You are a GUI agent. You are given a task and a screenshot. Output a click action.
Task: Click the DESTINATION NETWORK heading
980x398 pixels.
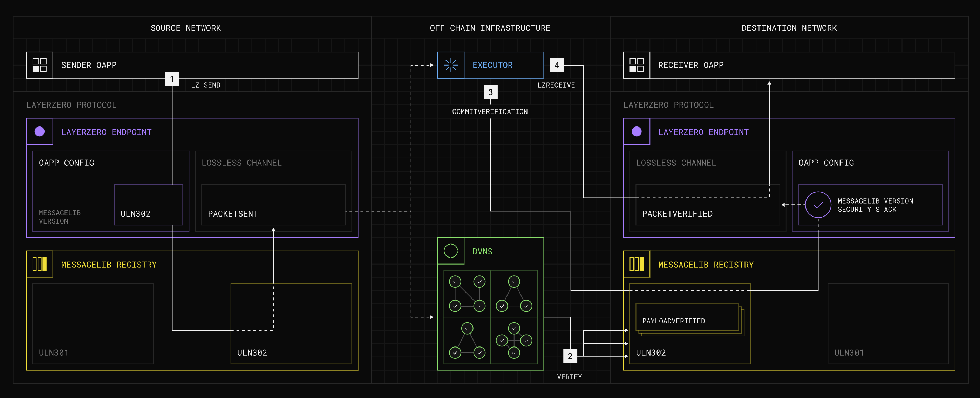(789, 28)
